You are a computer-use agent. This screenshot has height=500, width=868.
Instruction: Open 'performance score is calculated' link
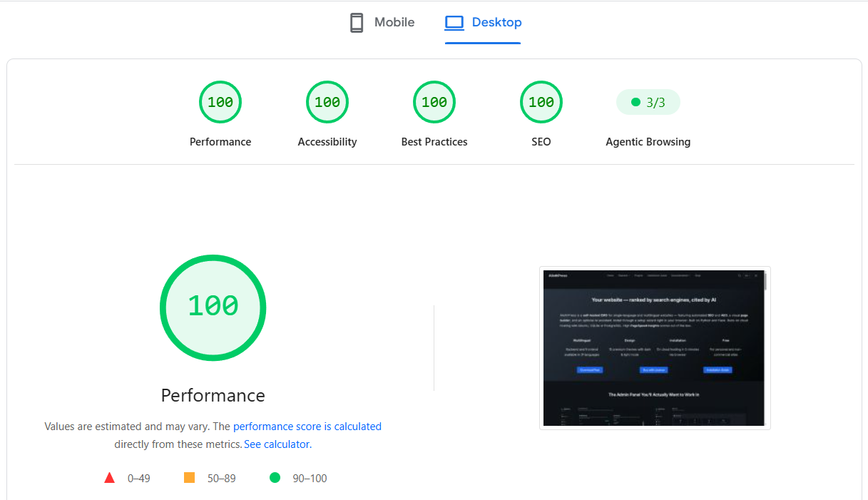pos(307,427)
